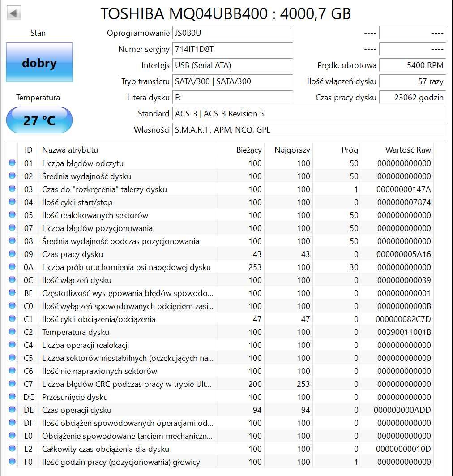Click the 'Wartość Raw' column header
This screenshot has height=476, width=453.
(397, 150)
